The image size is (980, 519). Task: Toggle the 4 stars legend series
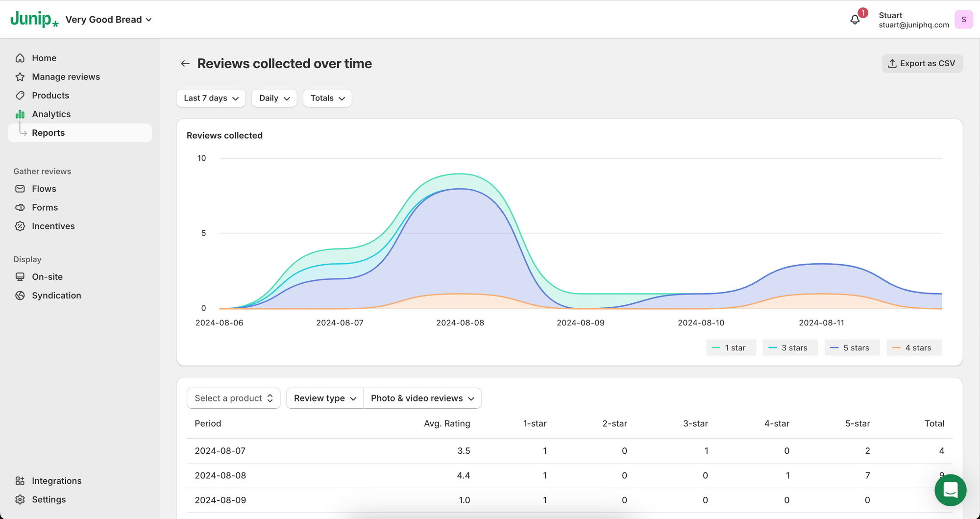coord(914,347)
